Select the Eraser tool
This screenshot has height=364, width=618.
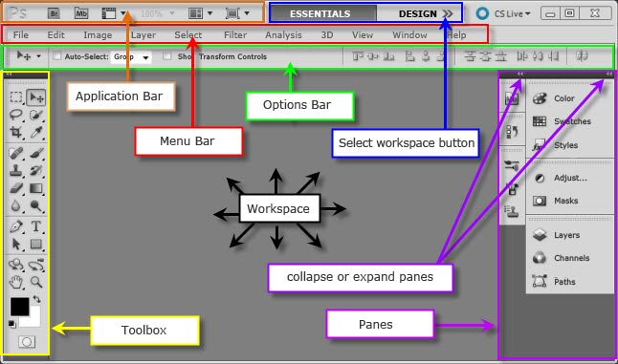click(16, 188)
